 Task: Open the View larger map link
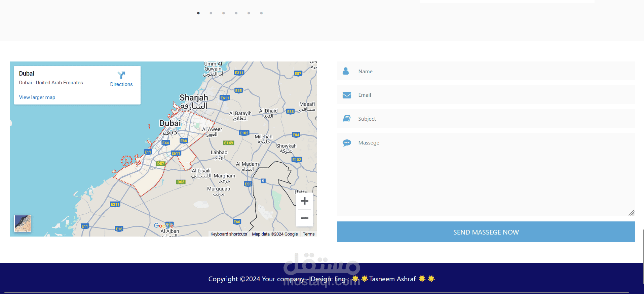point(37,97)
